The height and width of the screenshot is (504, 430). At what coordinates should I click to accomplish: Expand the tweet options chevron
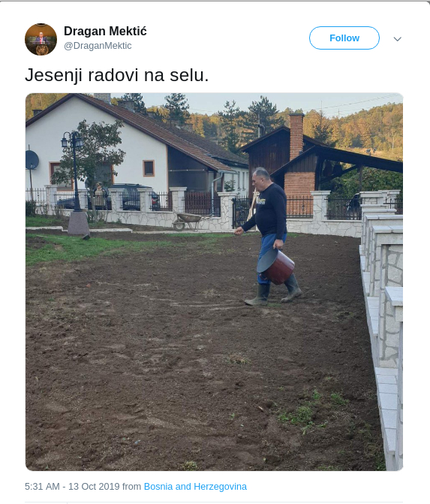397,39
